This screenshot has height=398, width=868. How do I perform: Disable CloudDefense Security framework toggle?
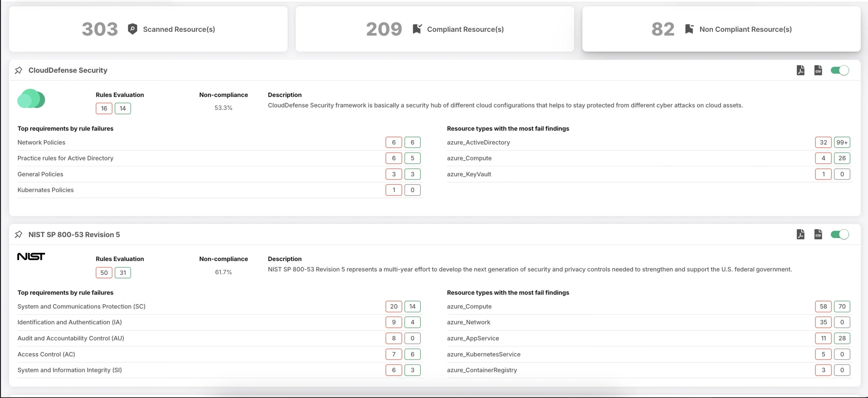(x=840, y=70)
